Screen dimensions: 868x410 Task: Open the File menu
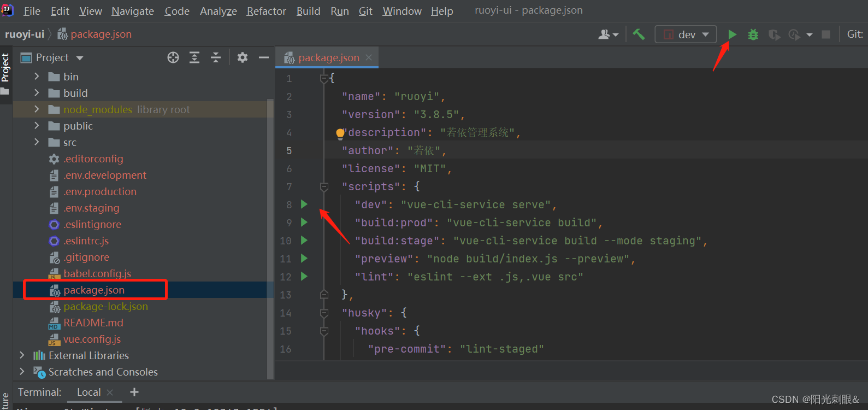(32, 11)
